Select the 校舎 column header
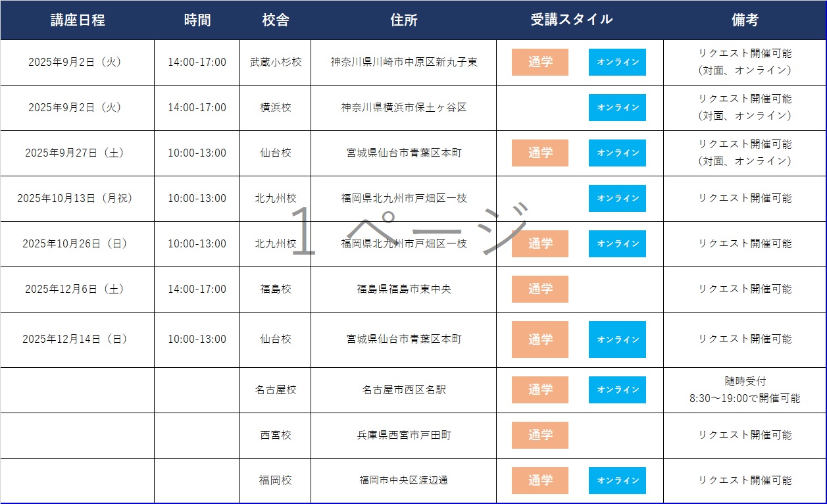Image resolution: width=827 pixels, height=504 pixels. tap(276, 20)
